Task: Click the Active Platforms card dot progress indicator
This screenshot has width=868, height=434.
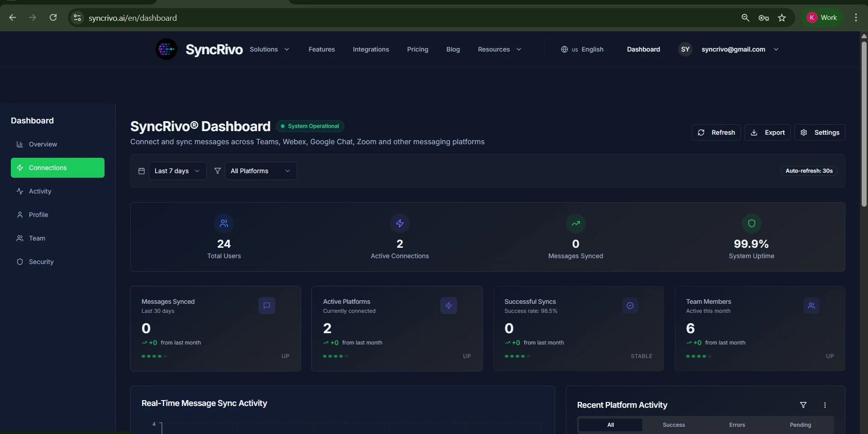Action: coord(336,356)
